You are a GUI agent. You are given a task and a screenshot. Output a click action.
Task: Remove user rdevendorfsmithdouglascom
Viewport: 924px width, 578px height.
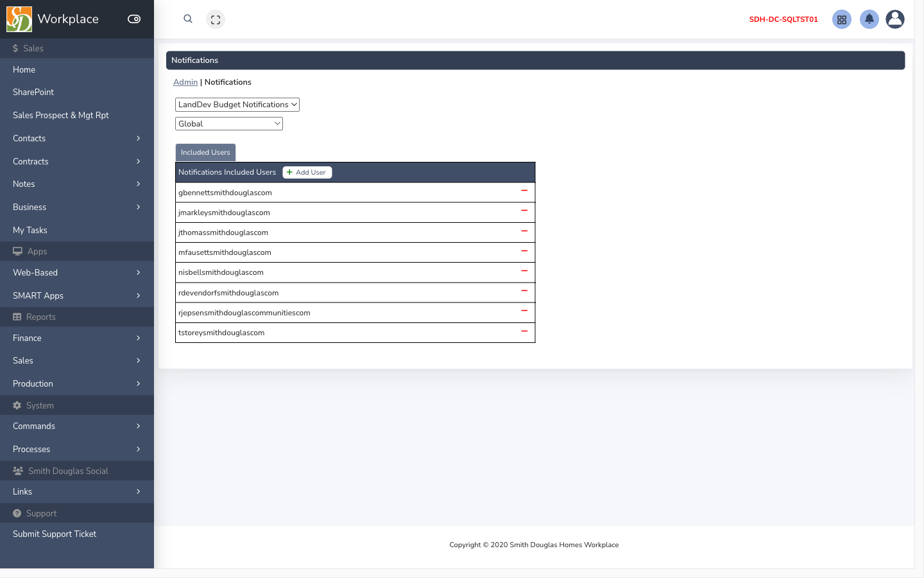(524, 291)
